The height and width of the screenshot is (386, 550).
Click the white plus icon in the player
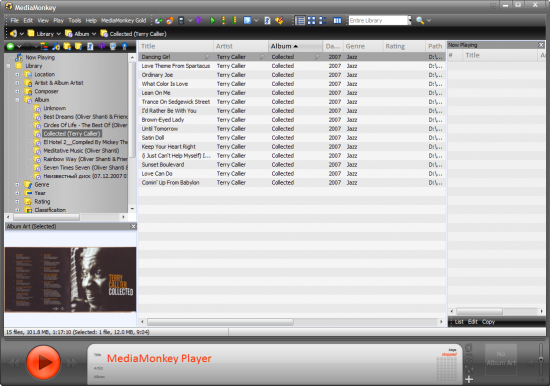(x=469, y=379)
